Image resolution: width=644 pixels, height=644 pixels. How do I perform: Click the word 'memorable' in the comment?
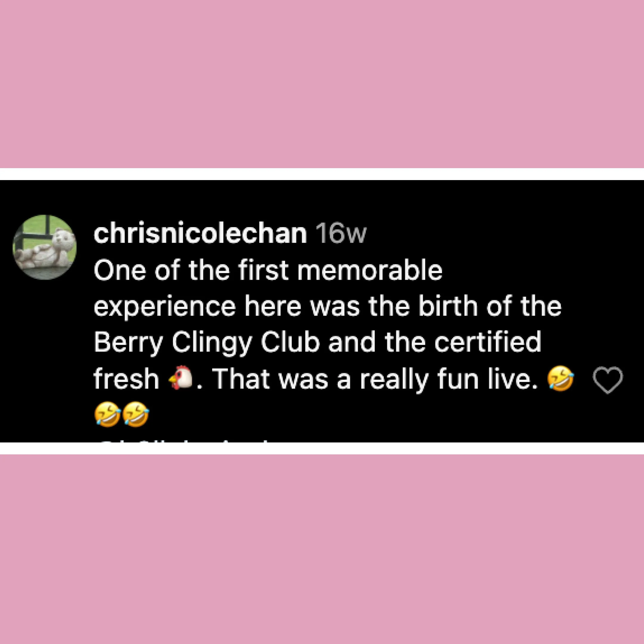(x=369, y=271)
